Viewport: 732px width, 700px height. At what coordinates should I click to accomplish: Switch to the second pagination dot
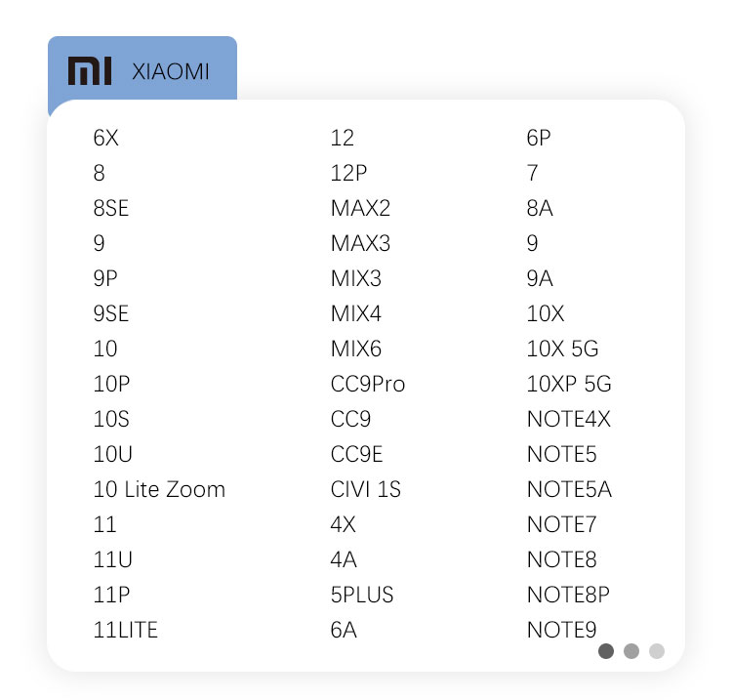click(x=631, y=651)
